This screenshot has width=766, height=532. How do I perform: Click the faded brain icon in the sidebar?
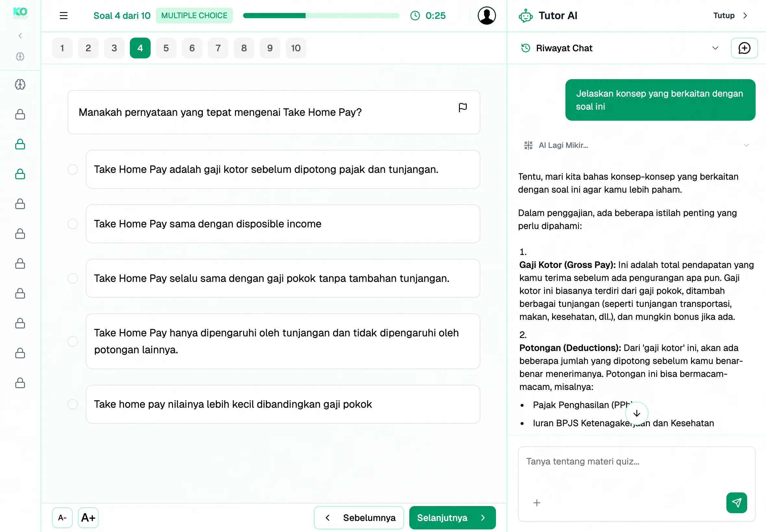tap(20, 57)
